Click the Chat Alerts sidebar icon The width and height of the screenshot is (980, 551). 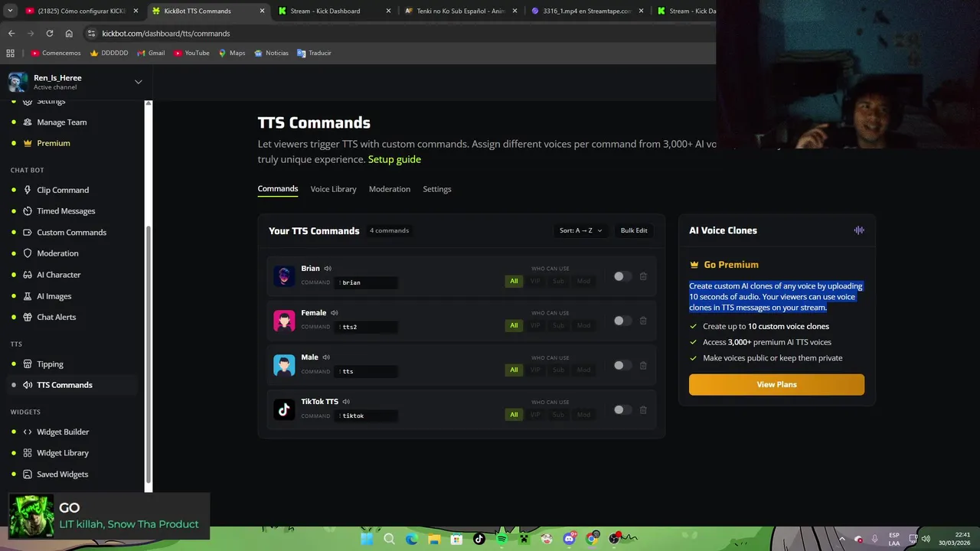point(28,317)
